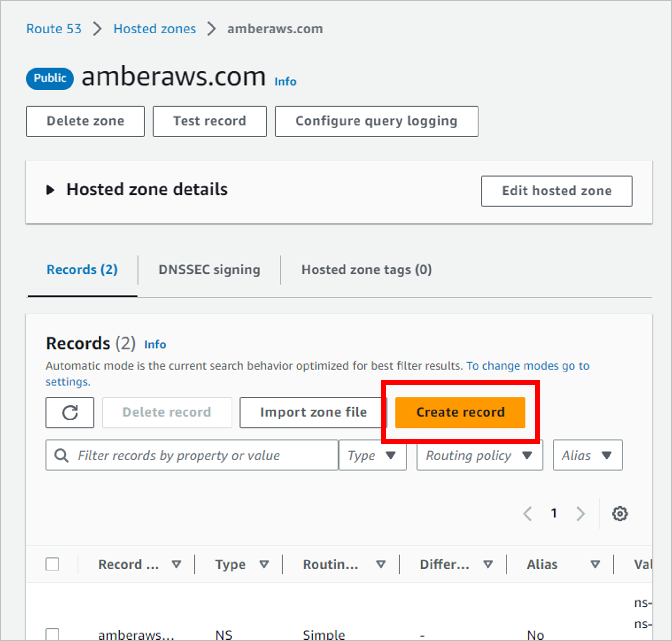
Task: Sort by Routing policy column arrow
Action: tap(381, 564)
